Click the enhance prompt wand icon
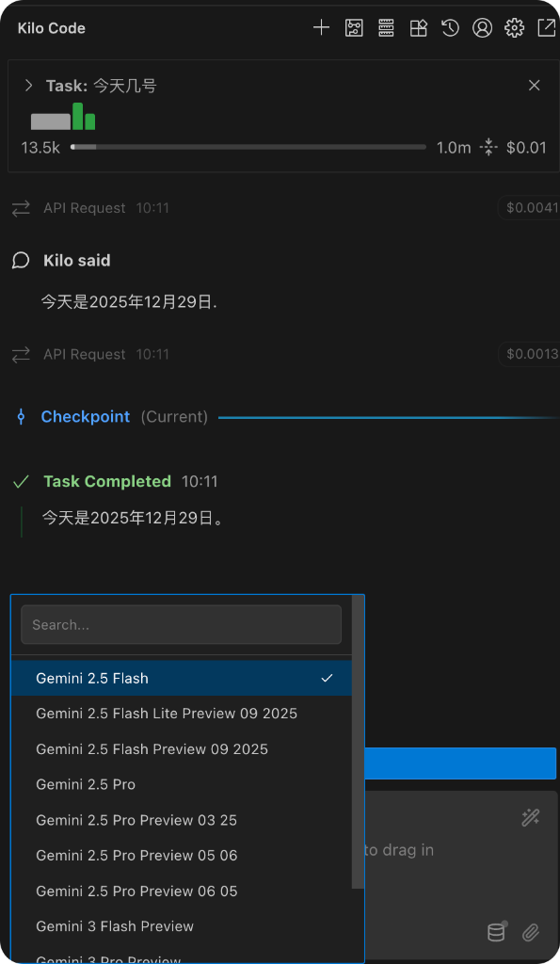This screenshot has width=560, height=964. [x=531, y=817]
